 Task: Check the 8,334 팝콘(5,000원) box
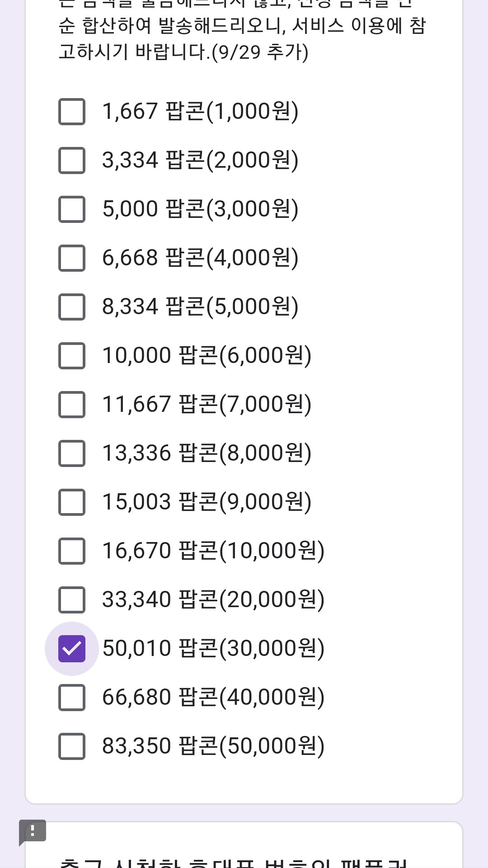tap(72, 307)
